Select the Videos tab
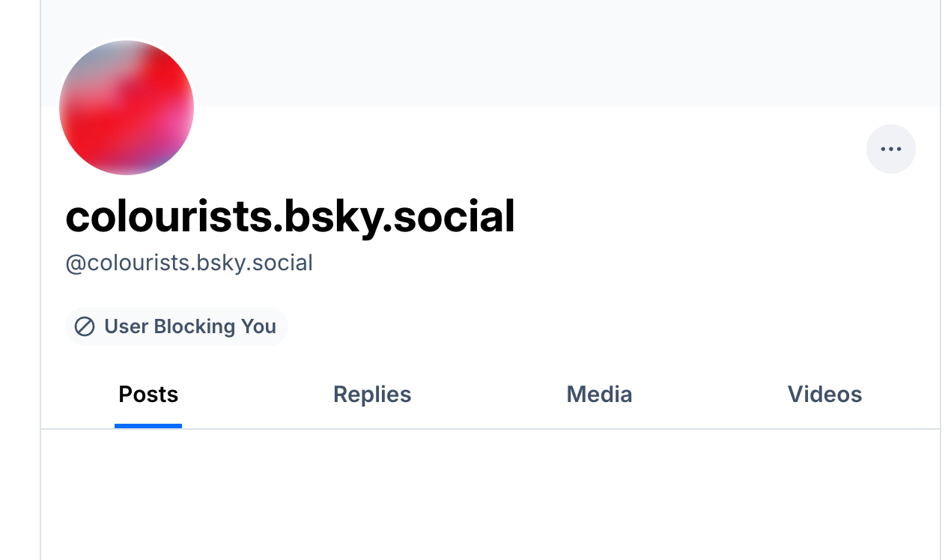This screenshot has height=560, width=951. tap(824, 395)
